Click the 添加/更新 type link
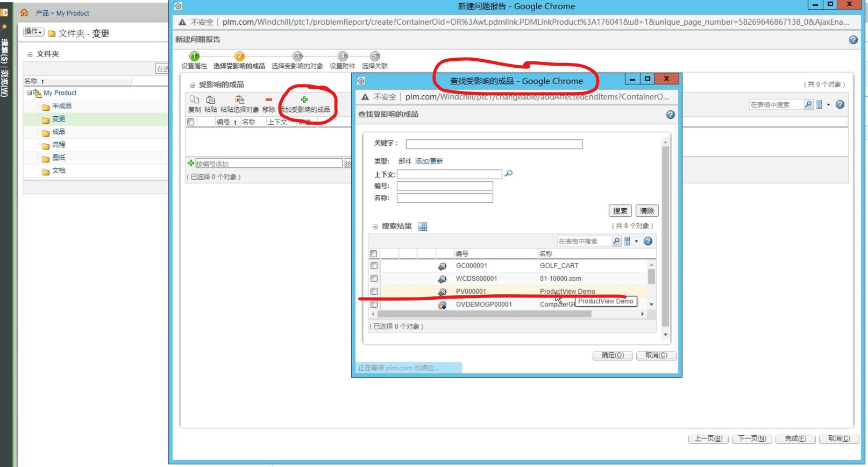This screenshot has height=467, width=868. click(429, 161)
